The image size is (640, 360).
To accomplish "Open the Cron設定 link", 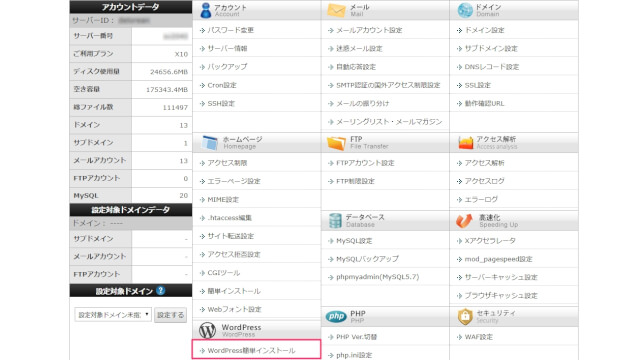I will coord(222,85).
